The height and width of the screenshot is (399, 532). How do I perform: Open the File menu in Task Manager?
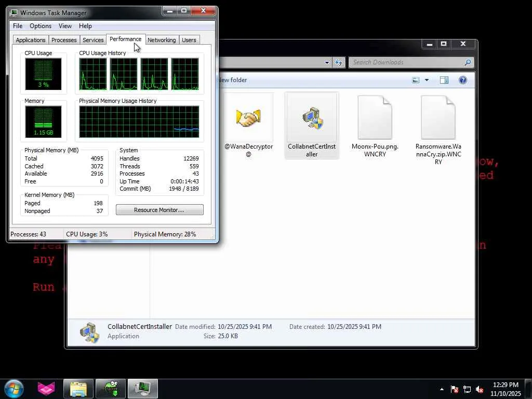pos(18,26)
